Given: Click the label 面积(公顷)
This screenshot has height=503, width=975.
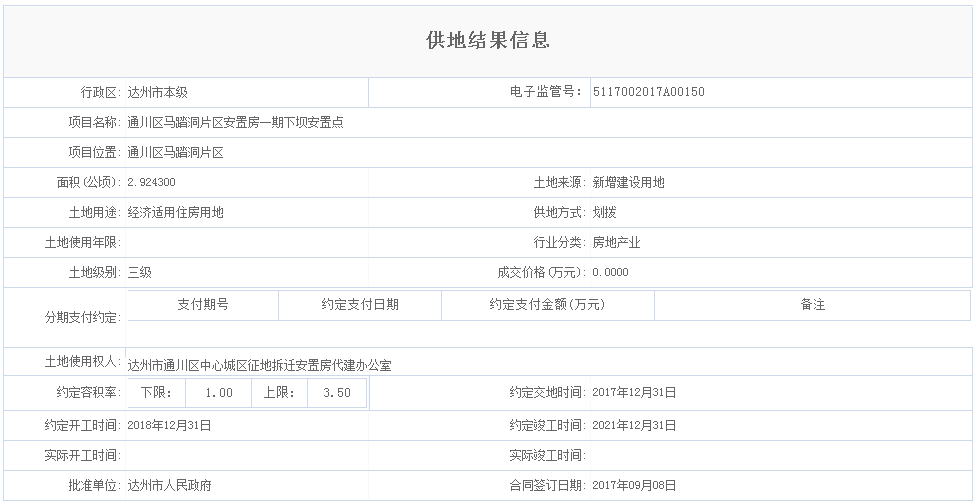Looking at the screenshot, I should pyautogui.click(x=89, y=182).
